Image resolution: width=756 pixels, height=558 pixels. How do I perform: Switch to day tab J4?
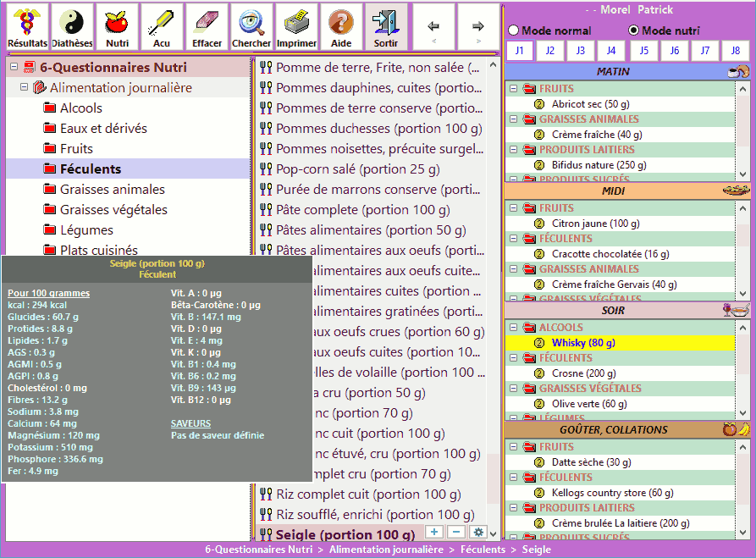611,50
